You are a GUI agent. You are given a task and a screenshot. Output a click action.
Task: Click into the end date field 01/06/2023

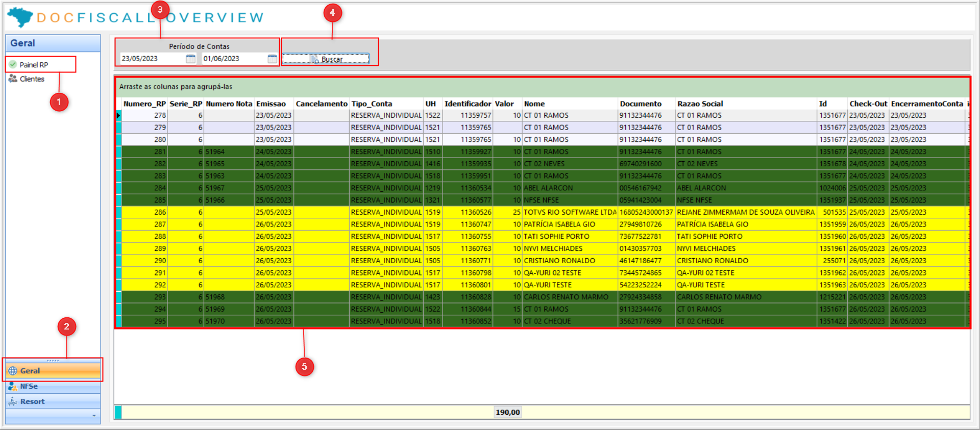pos(234,59)
